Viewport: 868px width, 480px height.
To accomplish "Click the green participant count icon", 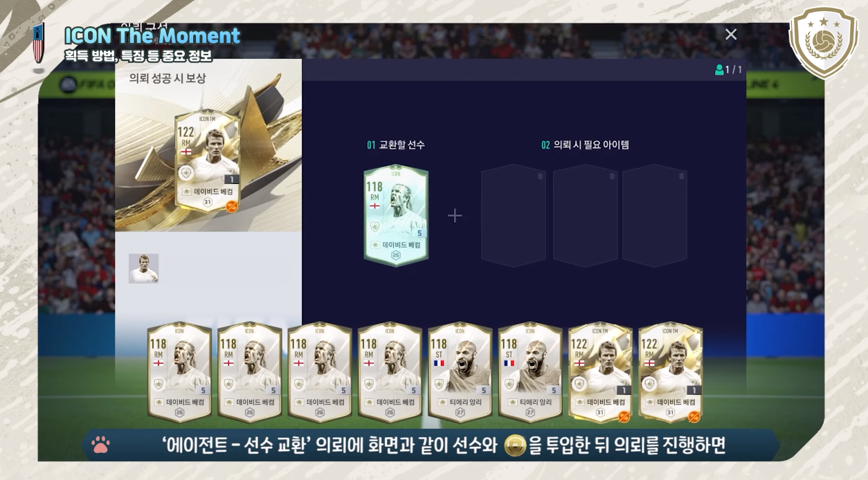I will click(x=719, y=70).
